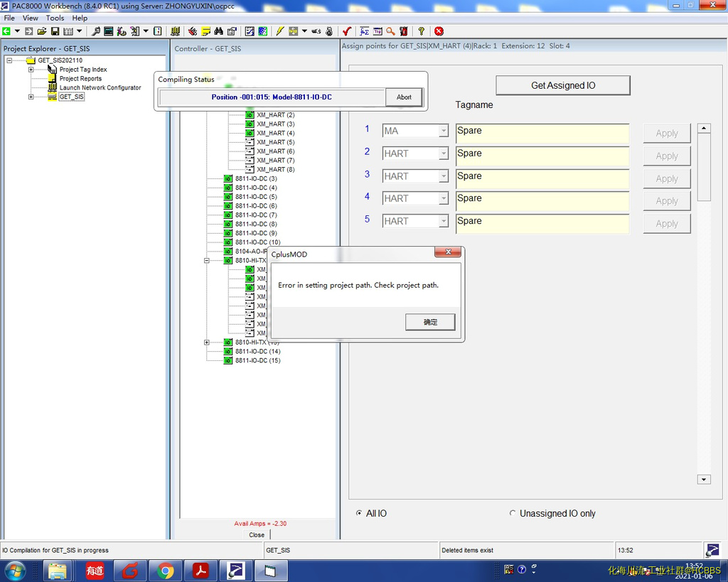The width and height of the screenshot is (728, 582).
Task: Click Abort in Compiling Status
Action: pos(404,97)
